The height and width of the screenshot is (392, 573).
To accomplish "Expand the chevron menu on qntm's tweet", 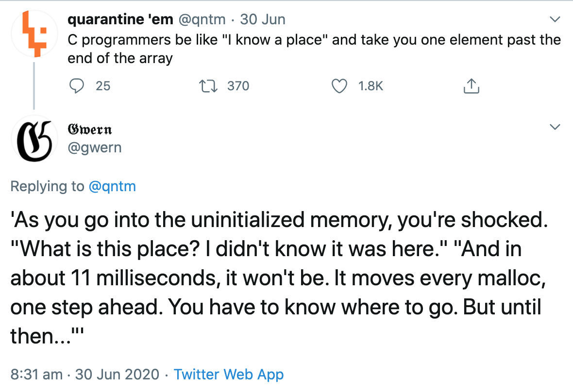I will pyautogui.click(x=555, y=19).
